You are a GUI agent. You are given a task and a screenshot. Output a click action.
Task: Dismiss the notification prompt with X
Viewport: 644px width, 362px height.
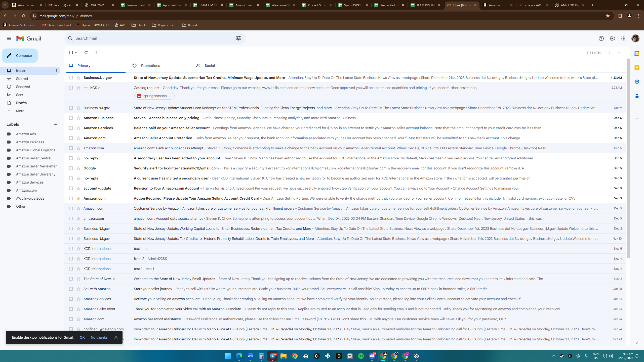(116, 337)
